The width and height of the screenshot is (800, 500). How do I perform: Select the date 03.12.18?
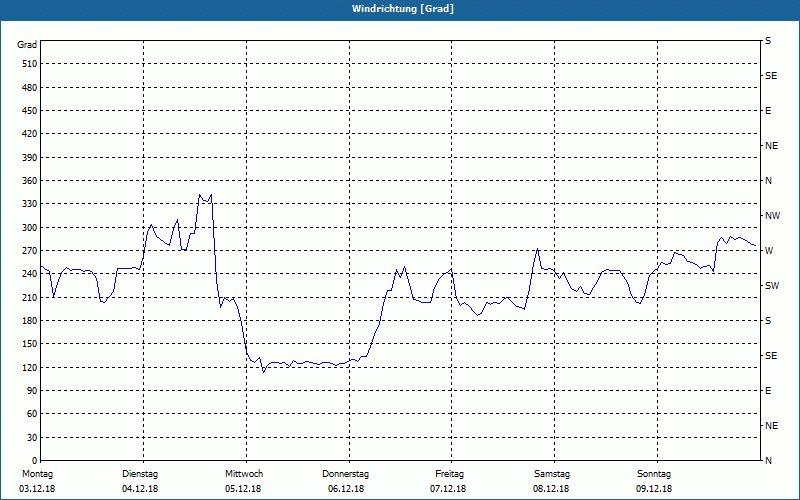(37, 489)
